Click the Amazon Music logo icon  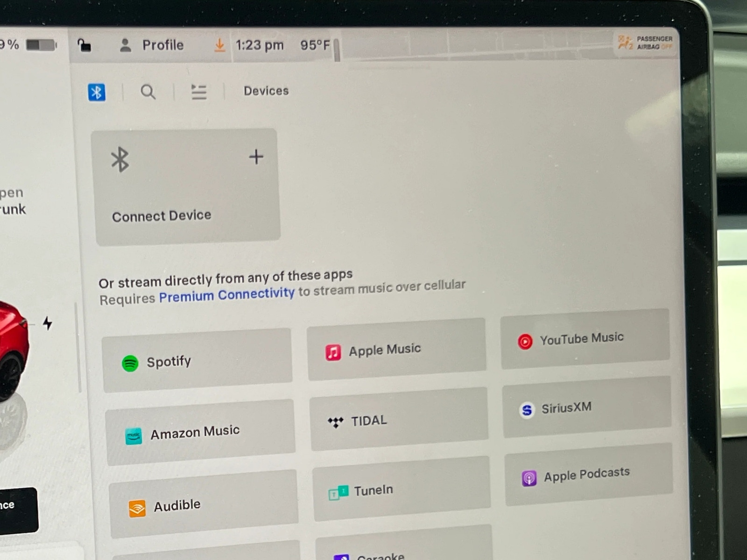coord(134,436)
